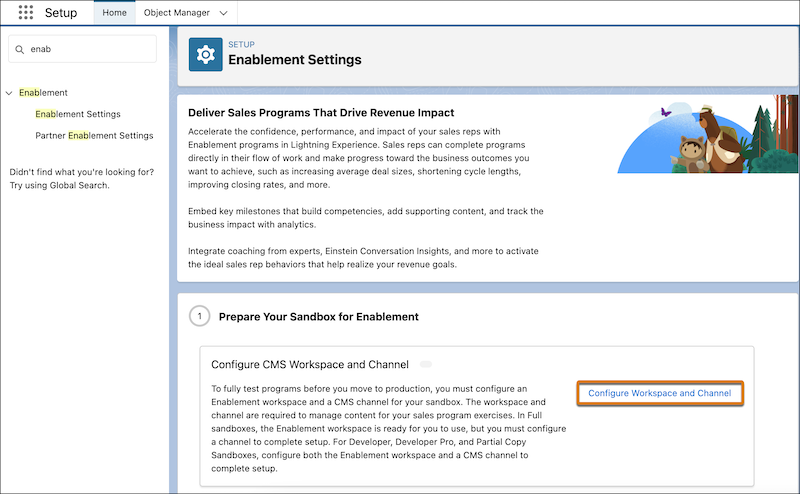Click 'Try using Global Search.' text
Screen dimensions: 800x494
point(60,185)
